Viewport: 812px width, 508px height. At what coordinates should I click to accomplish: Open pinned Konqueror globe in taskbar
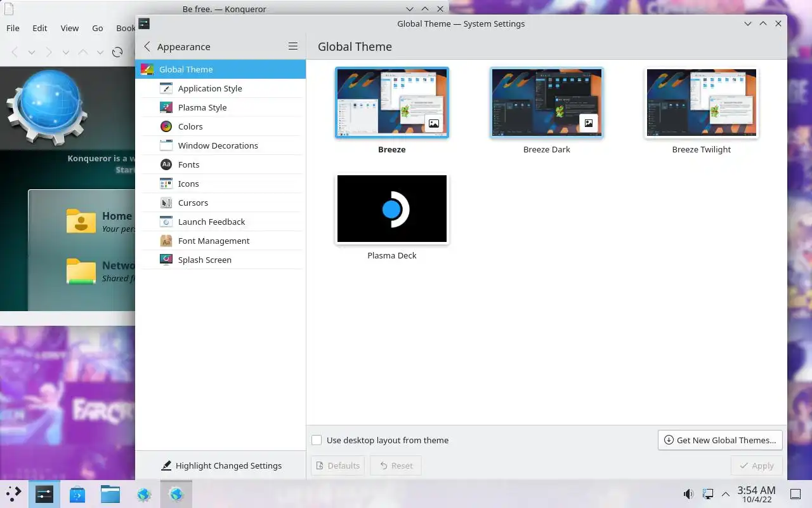click(144, 494)
